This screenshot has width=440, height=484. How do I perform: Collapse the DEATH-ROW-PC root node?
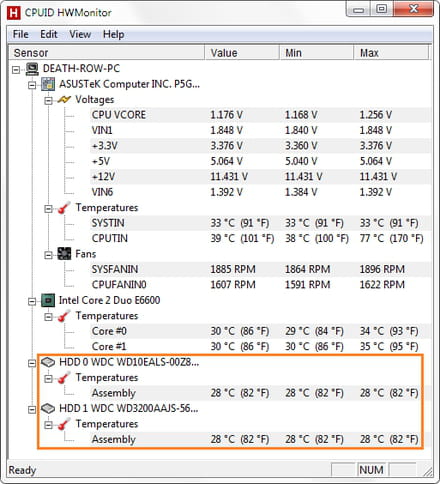(16, 70)
